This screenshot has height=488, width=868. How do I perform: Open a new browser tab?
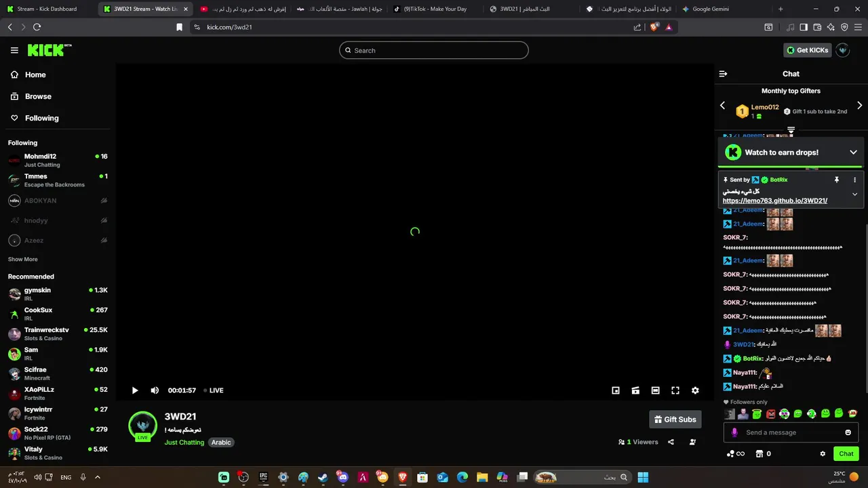(781, 9)
